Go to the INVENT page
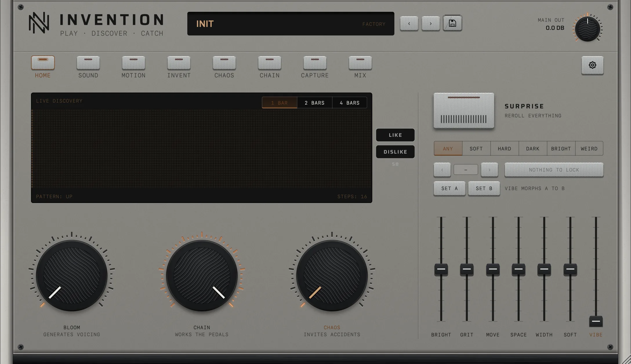The height and width of the screenshot is (364, 631). point(179,63)
